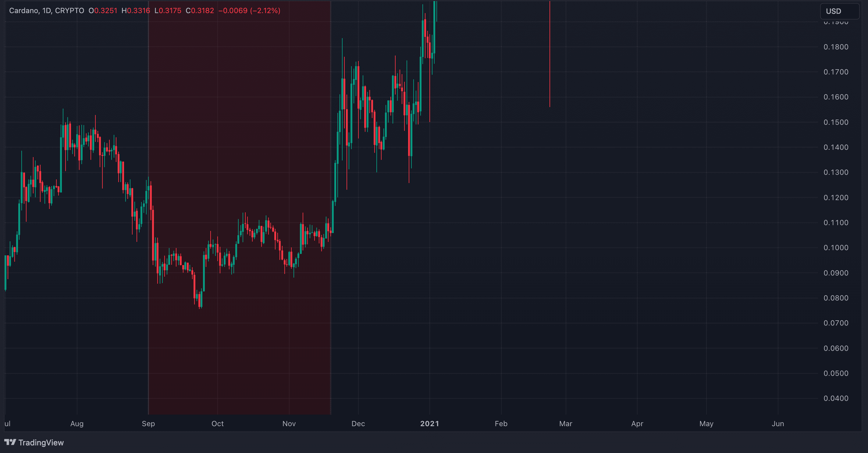Click the isolated red vertical line near Mar
Screen dimensions: 868x453
[x=550, y=54]
